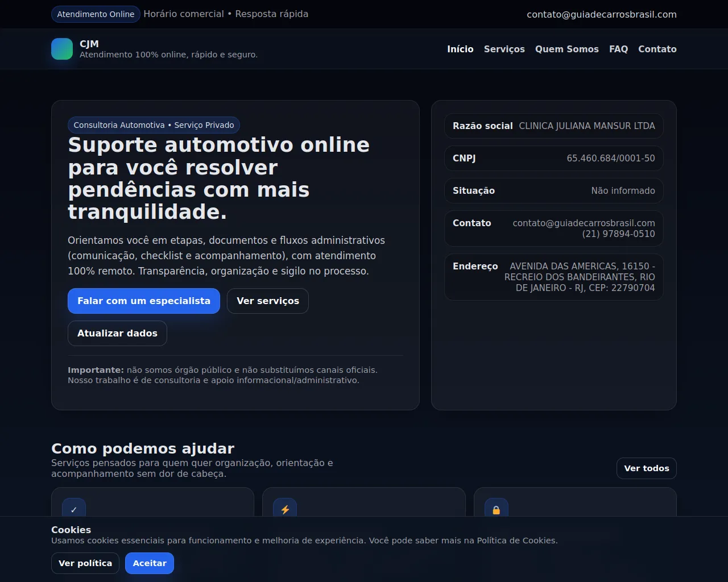Click the checkmark service card icon
The width and height of the screenshot is (728, 582).
74,509
